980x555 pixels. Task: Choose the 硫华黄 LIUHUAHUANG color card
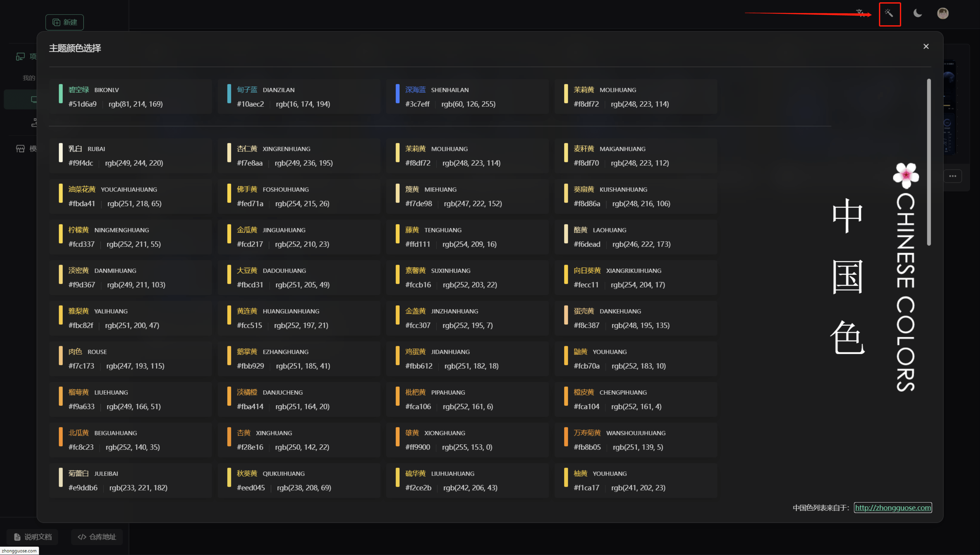(x=467, y=480)
